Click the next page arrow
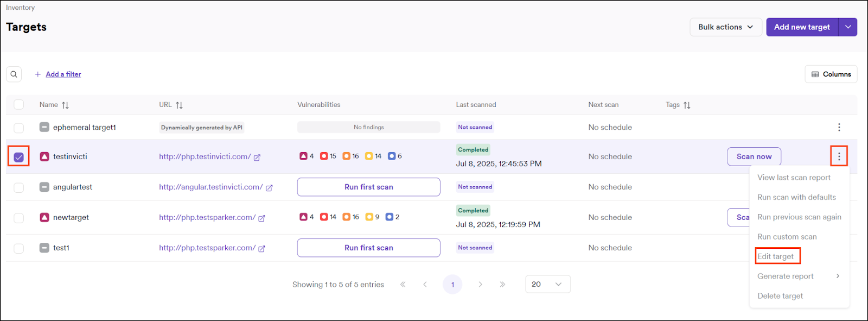 [480, 284]
